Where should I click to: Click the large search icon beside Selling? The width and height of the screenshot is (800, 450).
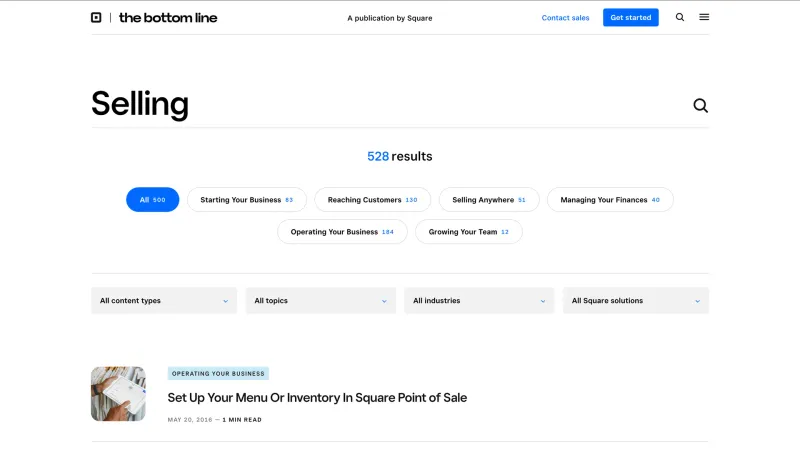point(700,106)
